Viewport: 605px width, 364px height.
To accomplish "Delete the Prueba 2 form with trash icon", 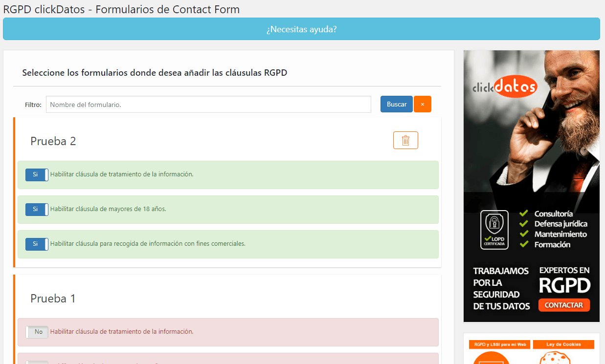I will click(x=405, y=140).
